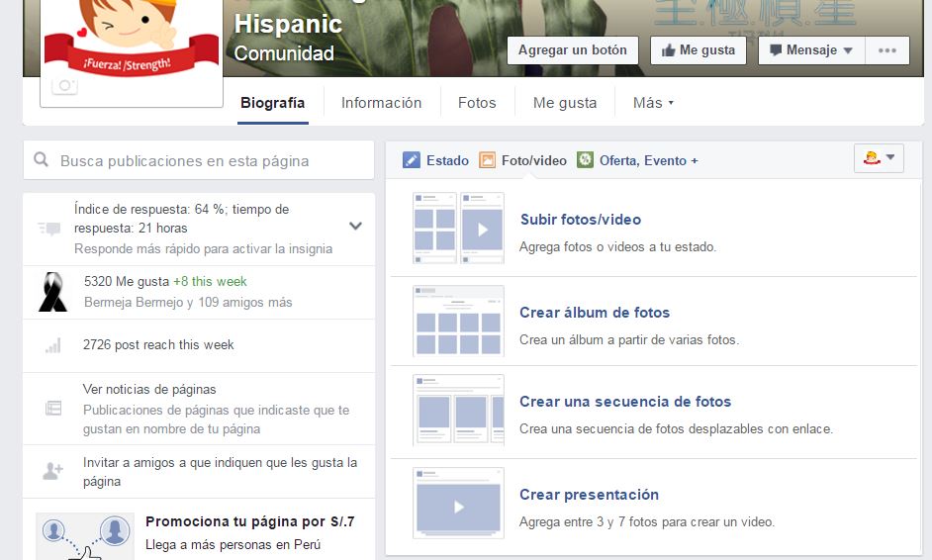Click Crear presentación link
The height and width of the screenshot is (560, 932).
click(x=589, y=495)
